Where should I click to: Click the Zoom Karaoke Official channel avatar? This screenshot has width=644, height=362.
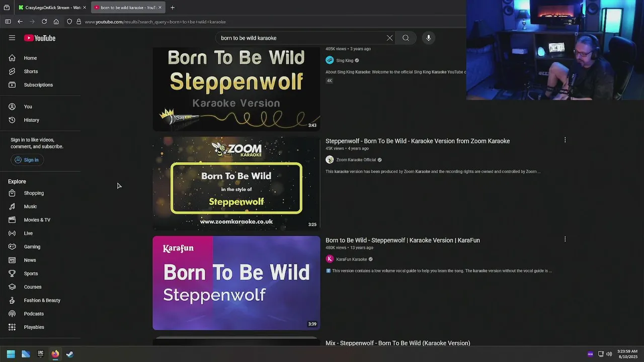coord(330,160)
